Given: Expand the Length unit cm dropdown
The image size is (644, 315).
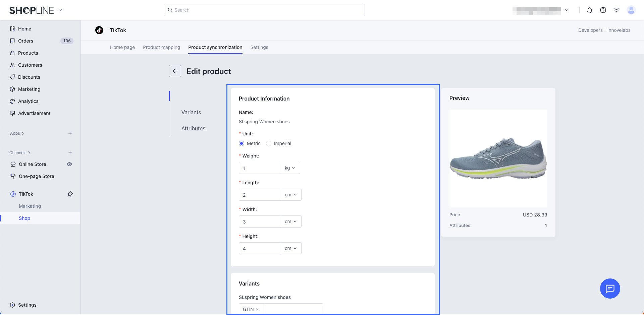Looking at the screenshot, I should pyautogui.click(x=291, y=195).
